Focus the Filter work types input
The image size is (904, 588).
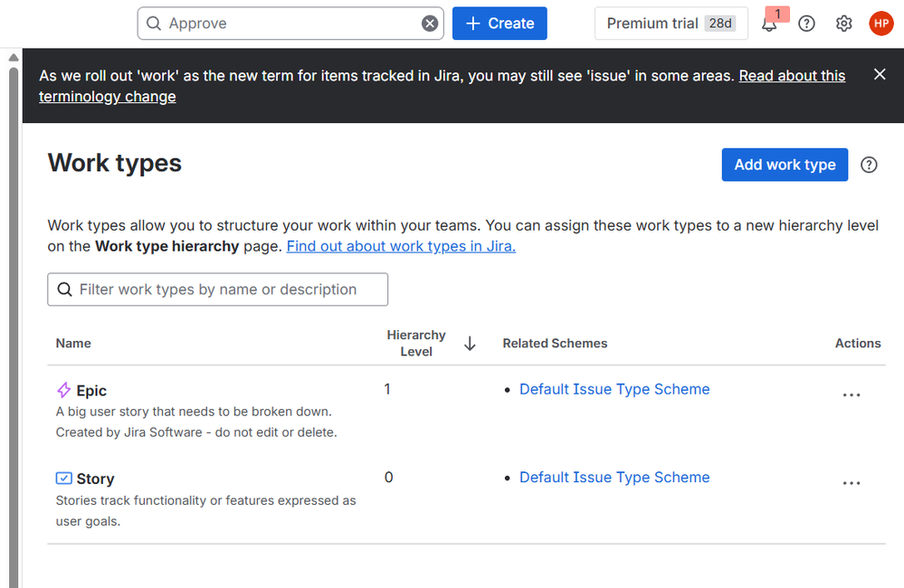coord(217,289)
